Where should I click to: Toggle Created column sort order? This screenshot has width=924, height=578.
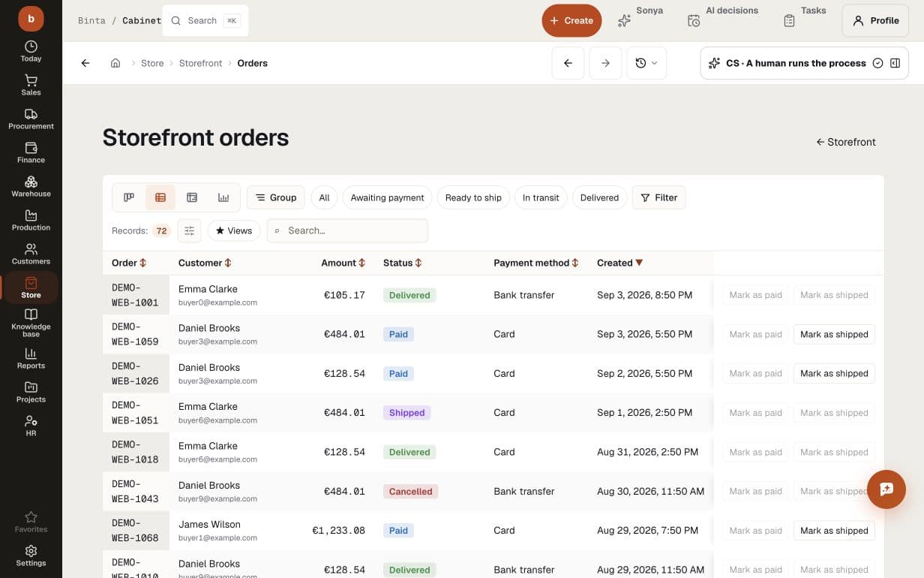[x=620, y=263]
